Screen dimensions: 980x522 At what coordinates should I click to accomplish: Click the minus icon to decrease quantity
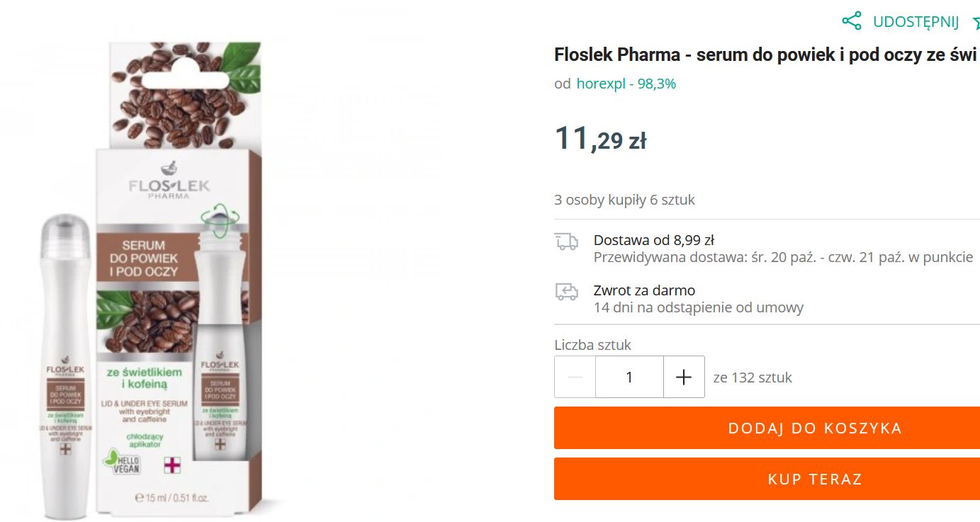tap(574, 376)
